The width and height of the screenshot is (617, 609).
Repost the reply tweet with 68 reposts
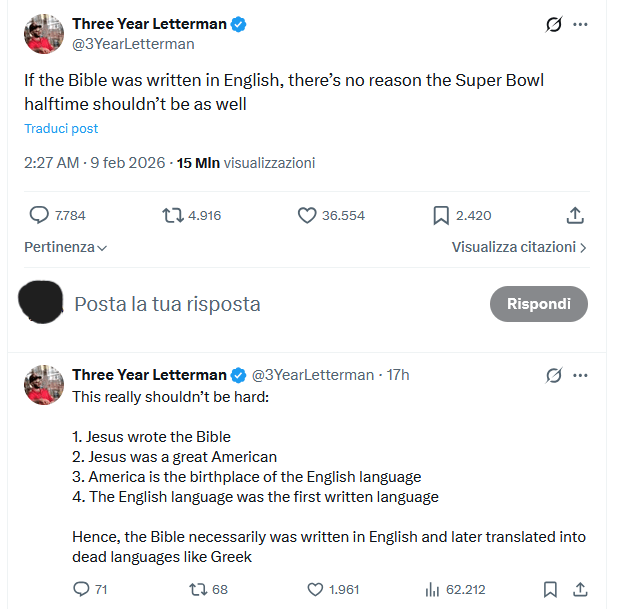point(197,590)
